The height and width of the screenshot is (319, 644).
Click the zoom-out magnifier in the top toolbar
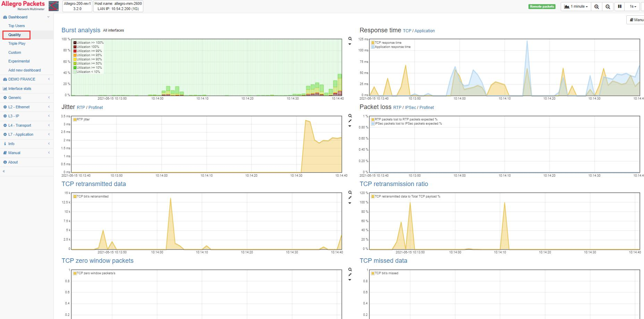point(608,7)
